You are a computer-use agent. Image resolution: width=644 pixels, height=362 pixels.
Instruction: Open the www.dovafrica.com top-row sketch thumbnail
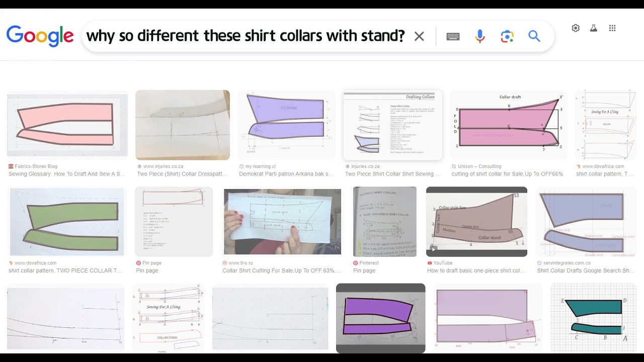pos(606,125)
